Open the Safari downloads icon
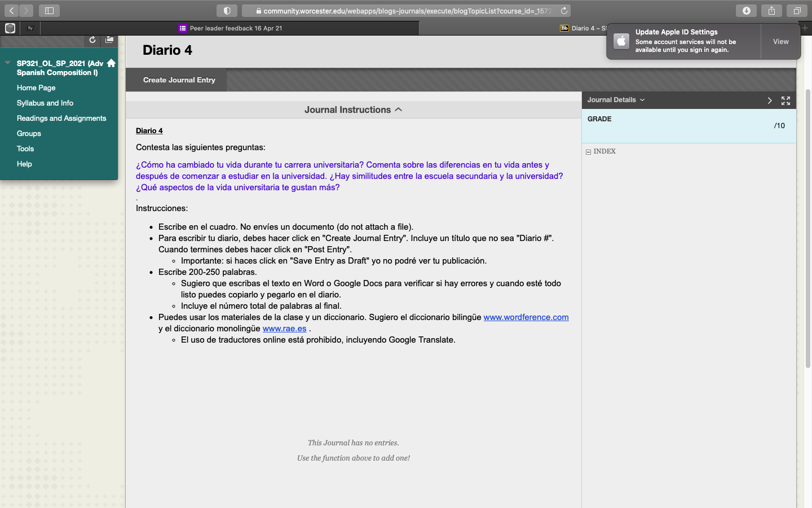Image resolution: width=812 pixels, height=508 pixels. (x=746, y=11)
